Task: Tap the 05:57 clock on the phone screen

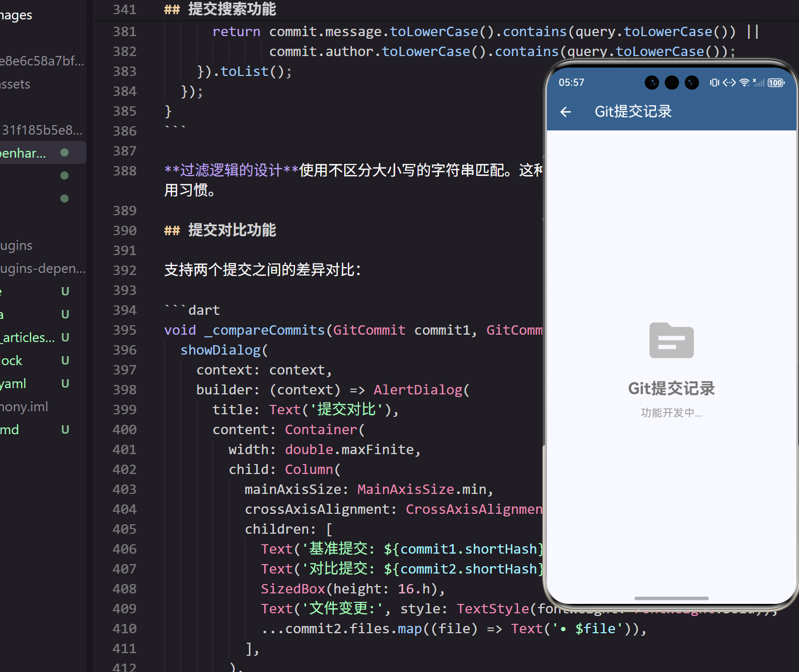Action: [572, 82]
